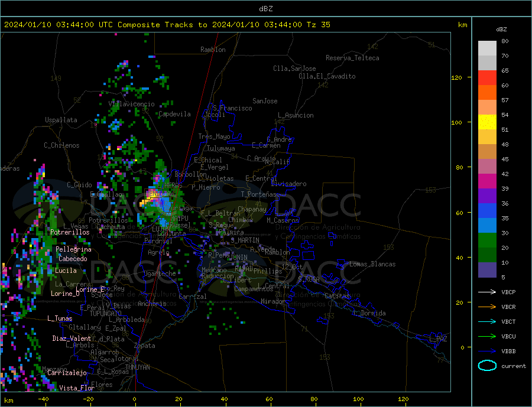
Task: Click the 'L_PAZ' map label
Action: [x=438, y=339]
